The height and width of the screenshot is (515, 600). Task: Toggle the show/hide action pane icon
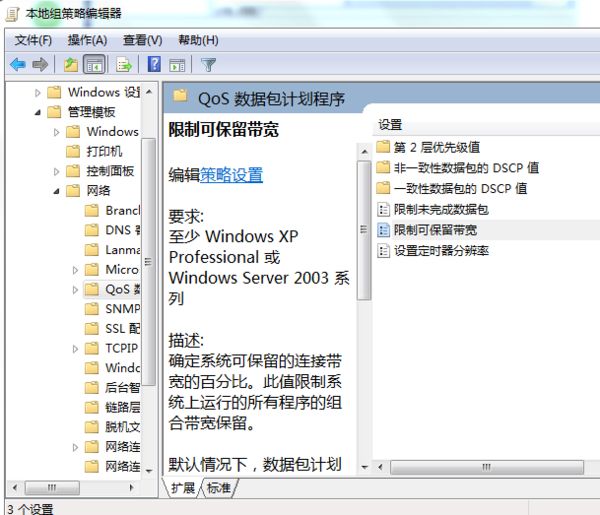(177, 65)
